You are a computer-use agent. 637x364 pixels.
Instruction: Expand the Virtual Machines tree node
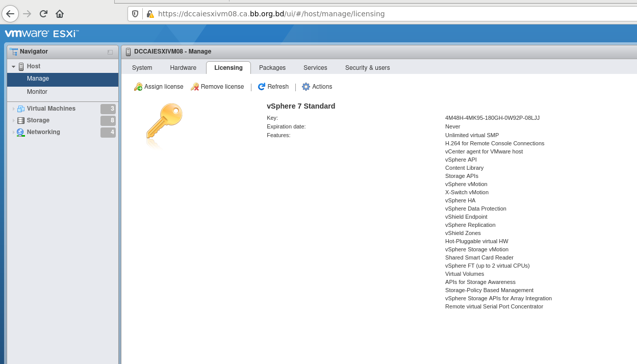[14, 109]
